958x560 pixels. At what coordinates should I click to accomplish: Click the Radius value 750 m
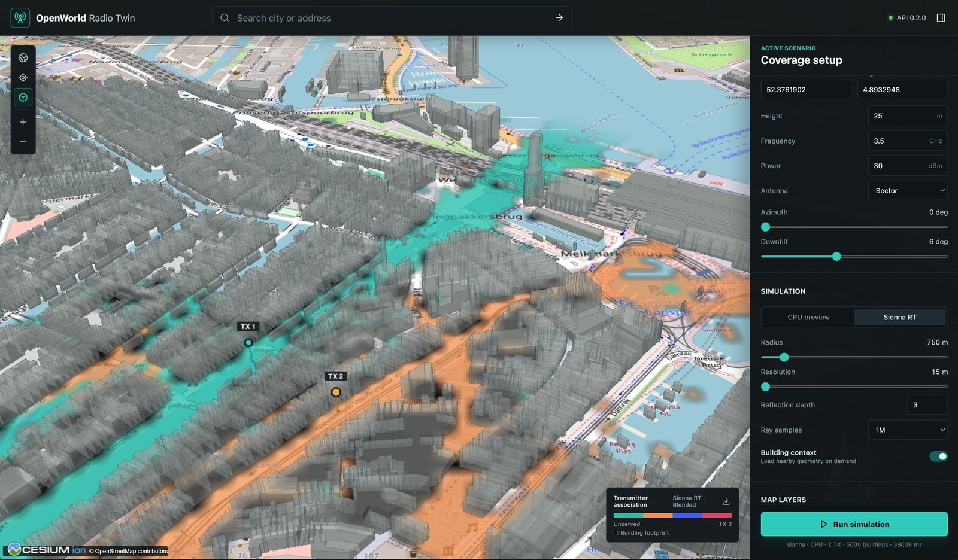(x=937, y=342)
